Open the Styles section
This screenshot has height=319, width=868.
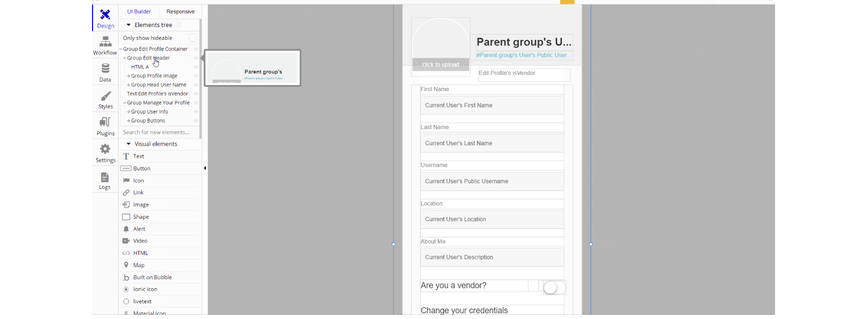[105, 100]
